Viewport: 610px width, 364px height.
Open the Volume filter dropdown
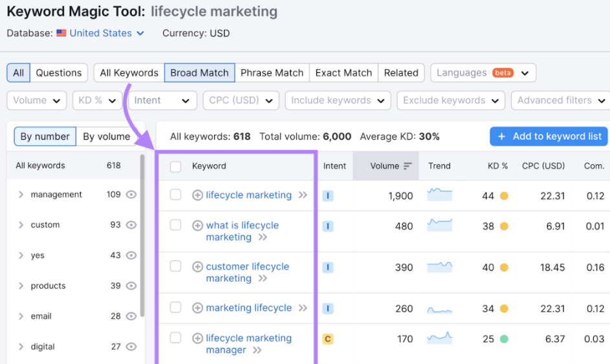click(37, 101)
